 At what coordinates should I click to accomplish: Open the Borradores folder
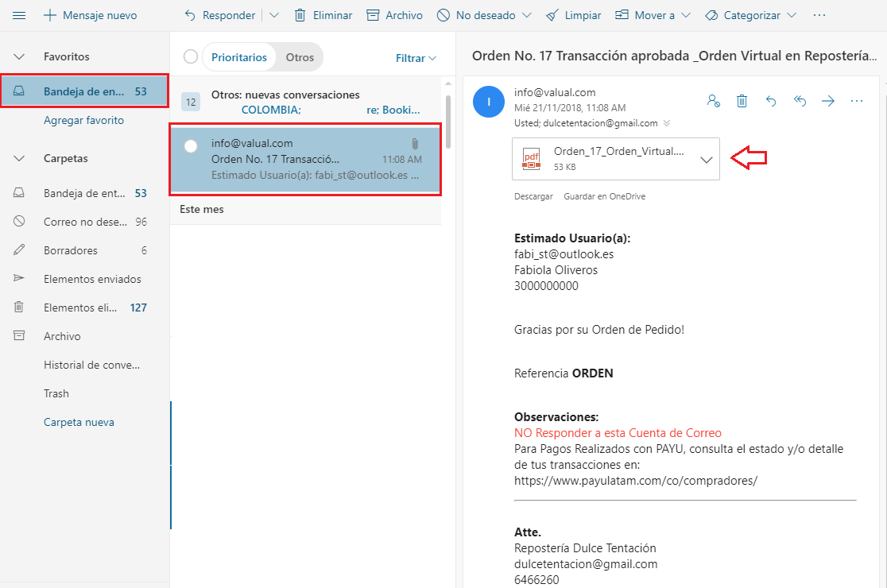(71, 250)
